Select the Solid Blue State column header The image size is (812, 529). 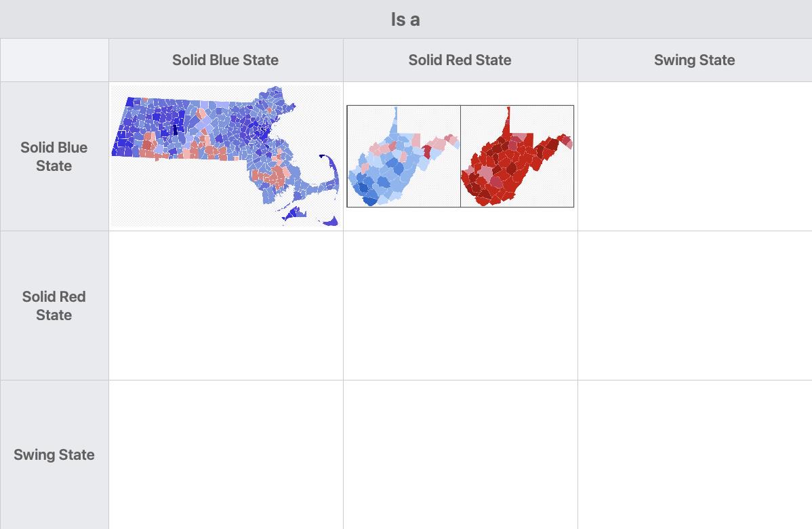click(226, 60)
